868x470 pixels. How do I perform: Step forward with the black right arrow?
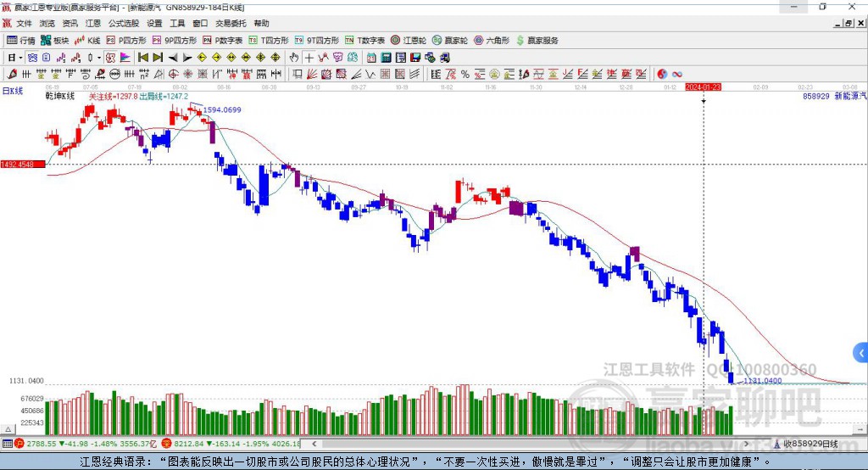tap(187, 58)
